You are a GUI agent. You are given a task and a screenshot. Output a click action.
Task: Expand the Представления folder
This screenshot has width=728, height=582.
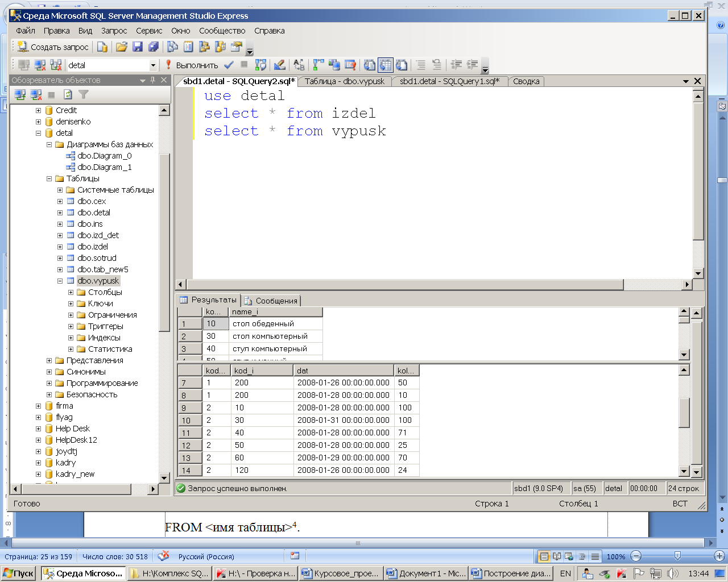click(49, 360)
